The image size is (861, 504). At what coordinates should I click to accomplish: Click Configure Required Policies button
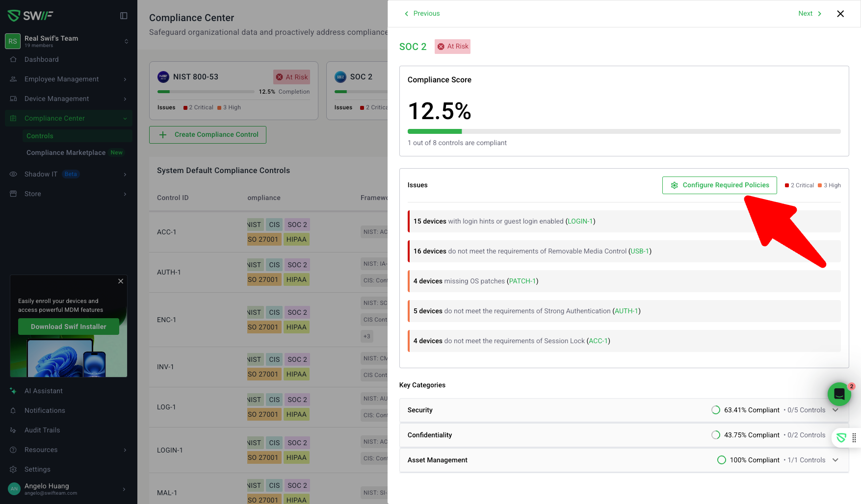pyautogui.click(x=719, y=185)
